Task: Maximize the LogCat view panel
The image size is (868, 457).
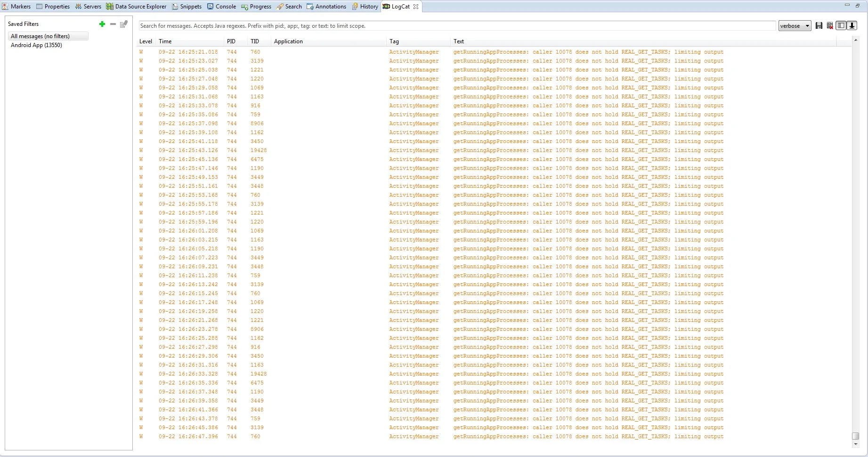Action: click(x=858, y=5)
